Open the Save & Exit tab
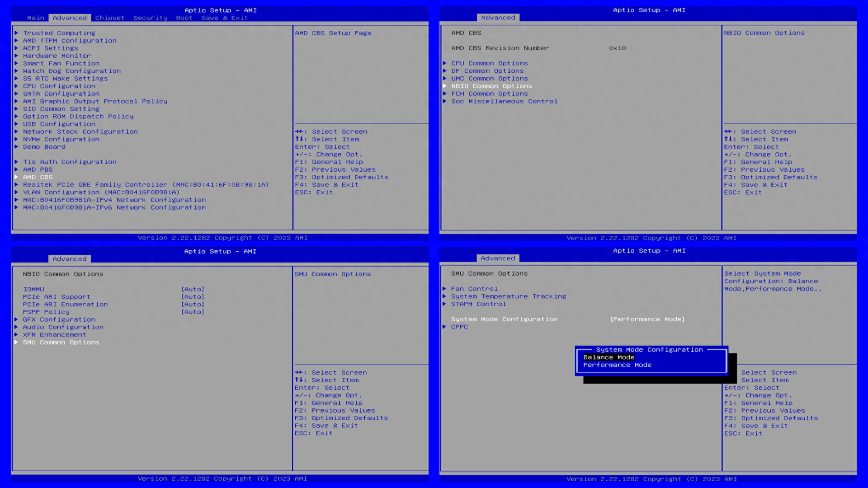This screenshot has height=488, width=868. coord(225,18)
